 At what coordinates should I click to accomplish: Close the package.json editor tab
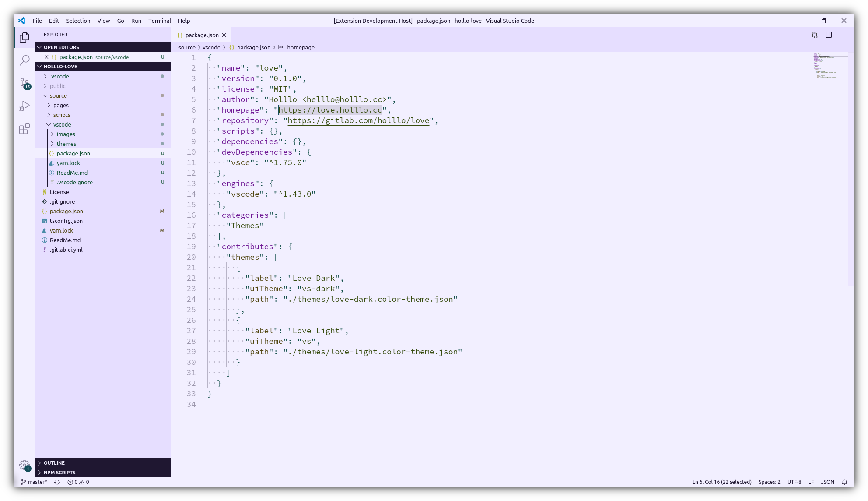(224, 35)
